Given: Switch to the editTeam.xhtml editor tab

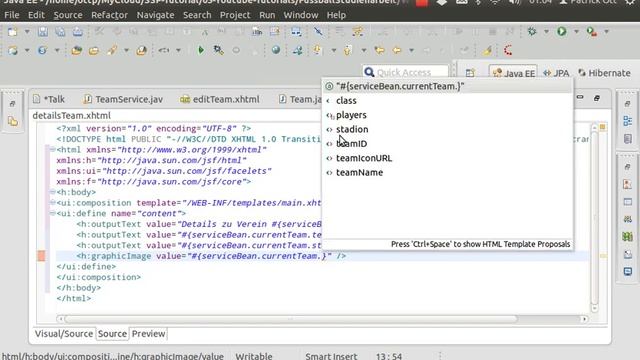Looking at the screenshot, I should 220,99.
